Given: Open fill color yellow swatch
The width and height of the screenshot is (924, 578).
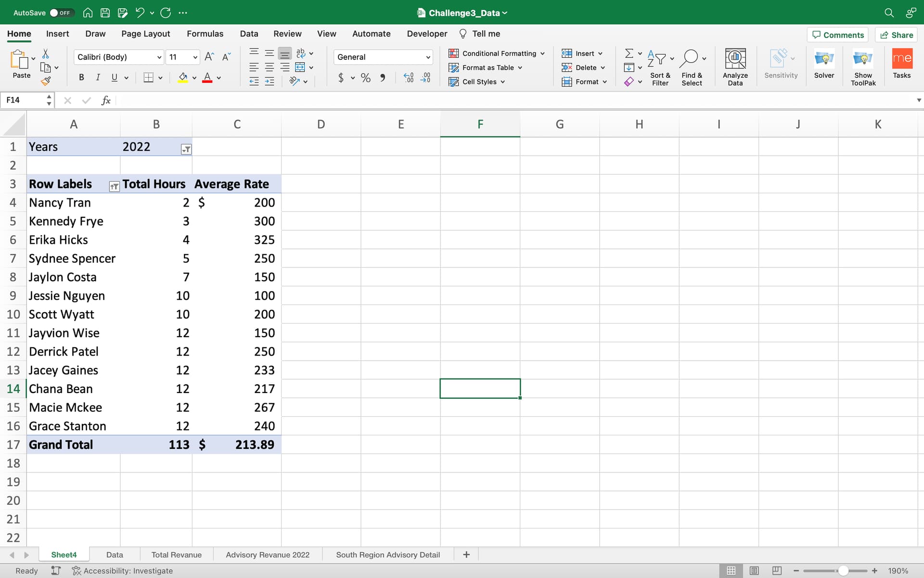Looking at the screenshot, I should (x=183, y=78).
